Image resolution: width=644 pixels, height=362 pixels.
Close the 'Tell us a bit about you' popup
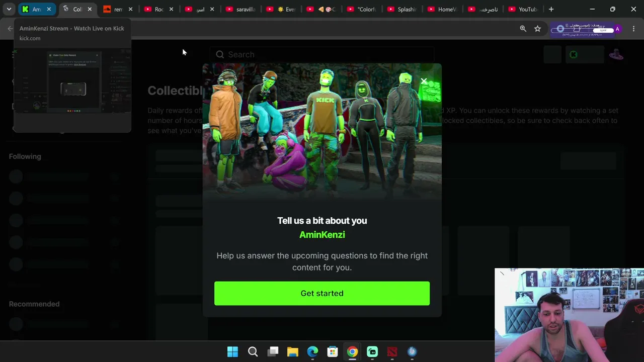point(424,81)
